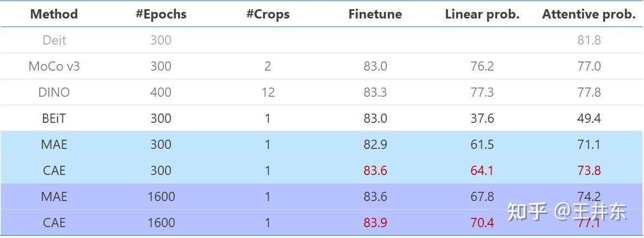The height and width of the screenshot is (238, 644).
Task: Select the 12 crops cell for DINO
Action: [267, 92]
